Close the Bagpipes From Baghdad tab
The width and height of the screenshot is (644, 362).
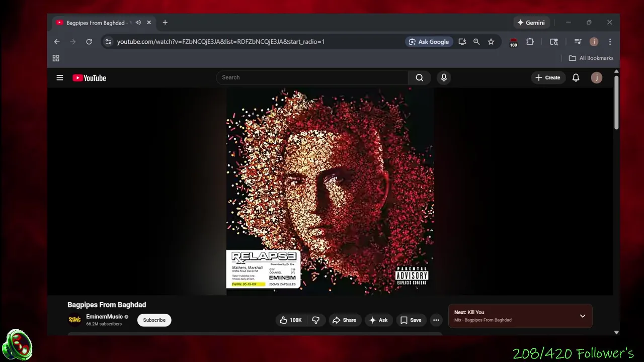click(149, 23)
